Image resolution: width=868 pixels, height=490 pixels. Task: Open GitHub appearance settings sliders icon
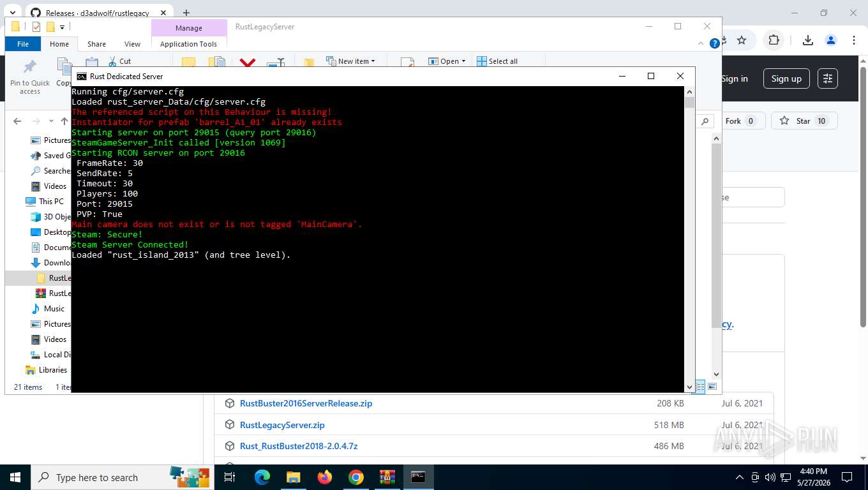pos(828,78)
